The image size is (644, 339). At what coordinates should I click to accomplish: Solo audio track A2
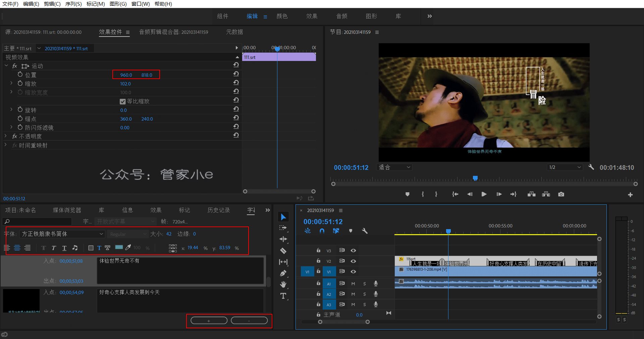pos(365,294)
